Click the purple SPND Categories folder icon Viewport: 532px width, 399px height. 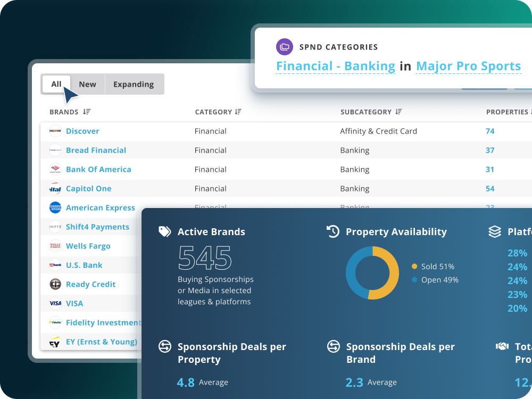pos(284,47)
